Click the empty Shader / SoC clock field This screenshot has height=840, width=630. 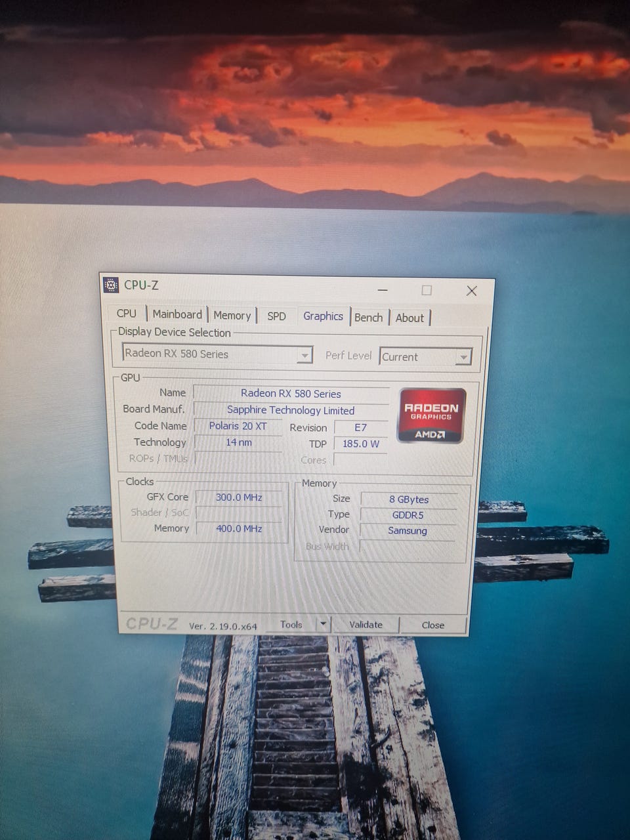[239, 513]
